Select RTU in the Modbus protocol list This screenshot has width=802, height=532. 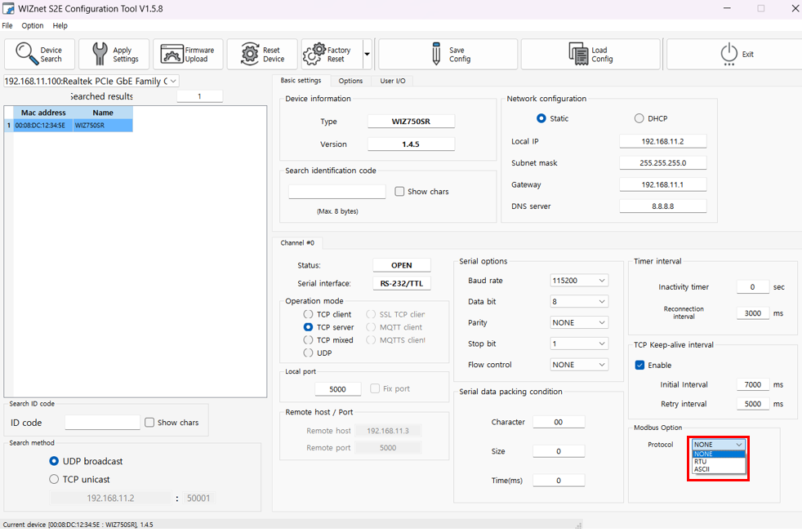(x=701, y=462)
